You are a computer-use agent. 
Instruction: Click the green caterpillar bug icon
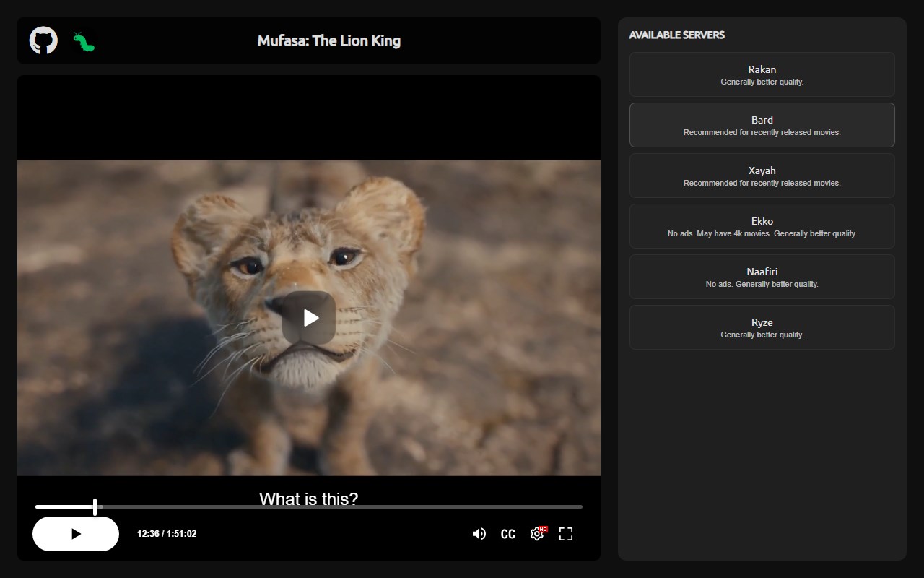84,41
